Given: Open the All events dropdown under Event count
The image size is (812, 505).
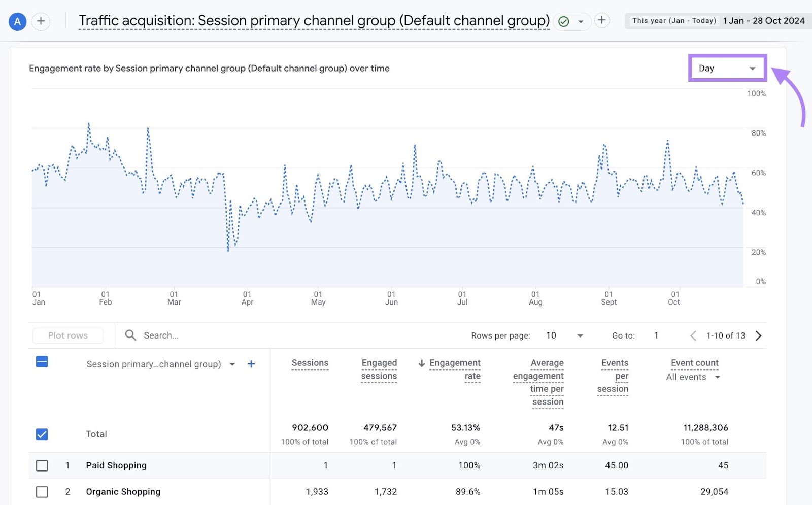Looking at the screenshot, I should 717,377.
